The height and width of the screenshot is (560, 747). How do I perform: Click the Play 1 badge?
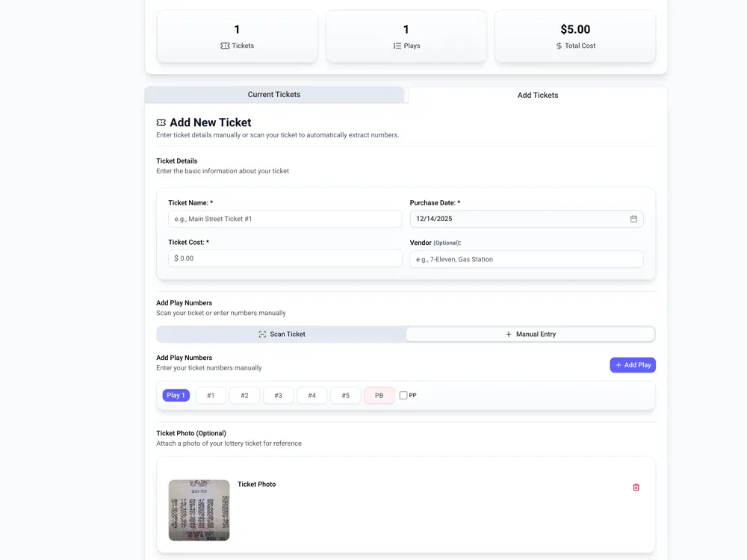(176, 396)
